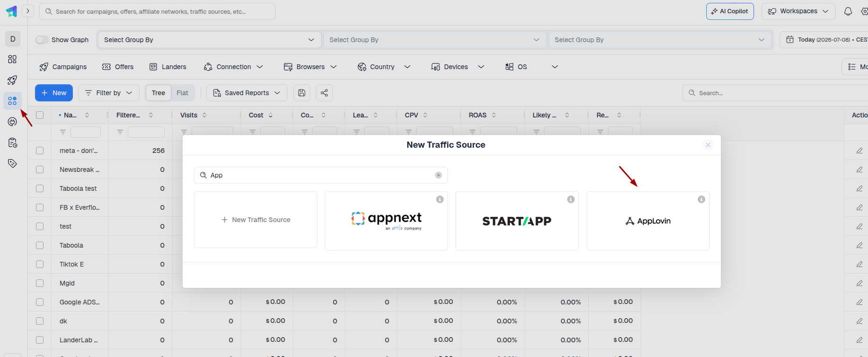The image size is (868, 357).
Task: Choose the AppLovin traffic source
Action: [648, 221]
